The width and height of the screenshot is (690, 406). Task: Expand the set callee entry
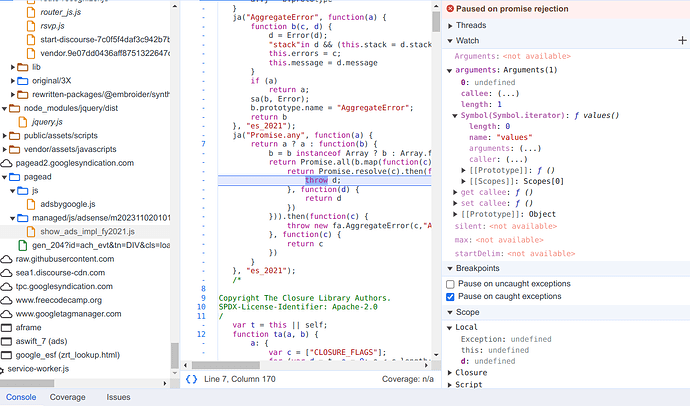point(455,203)
